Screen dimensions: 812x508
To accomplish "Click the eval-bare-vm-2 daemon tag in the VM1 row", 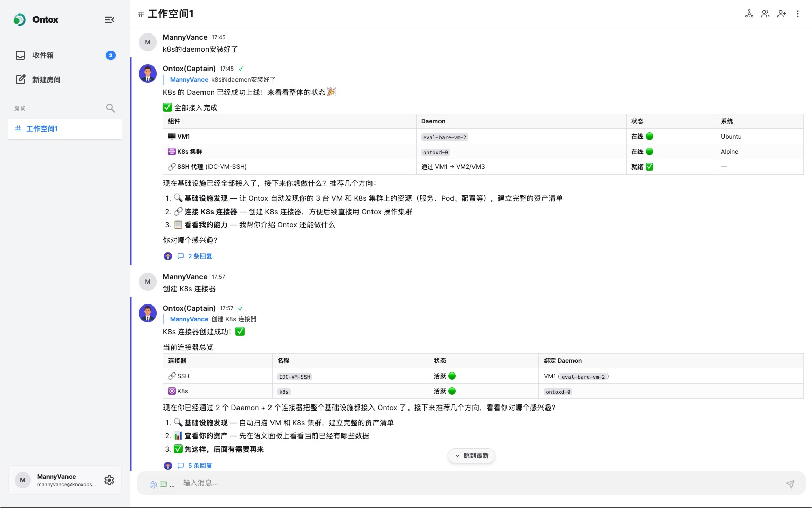I will click(x=445, y=137).
